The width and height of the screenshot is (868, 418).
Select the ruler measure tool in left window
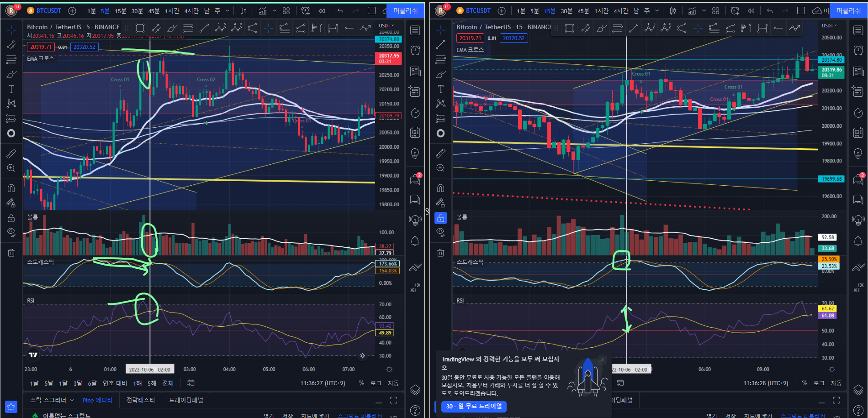pos(11,153)
